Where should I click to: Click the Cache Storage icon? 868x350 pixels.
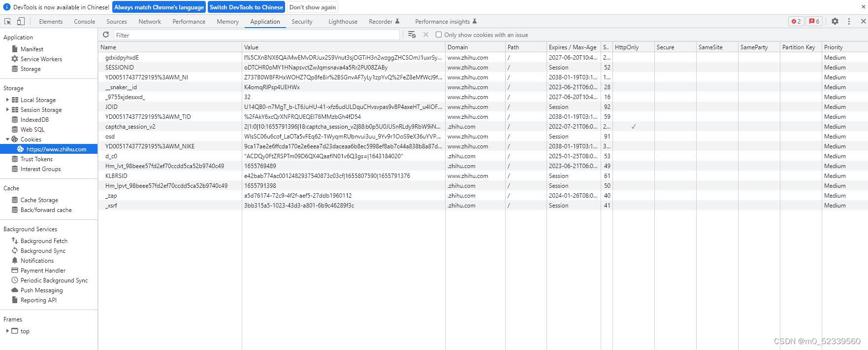pos(15,200)
